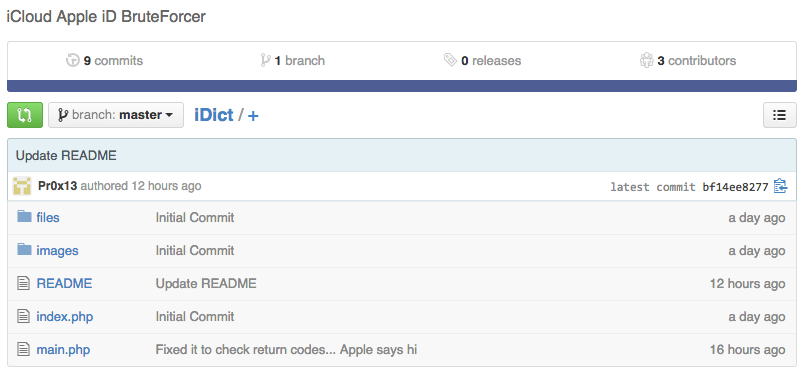The image size is (803, 372).
Task: Click the contributors people icon
Action: tap(646, 60)
